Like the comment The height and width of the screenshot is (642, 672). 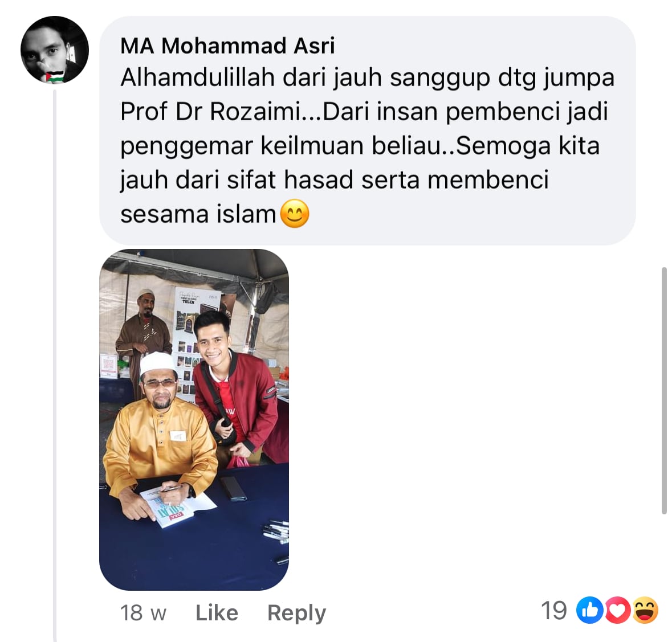point(217,612)
